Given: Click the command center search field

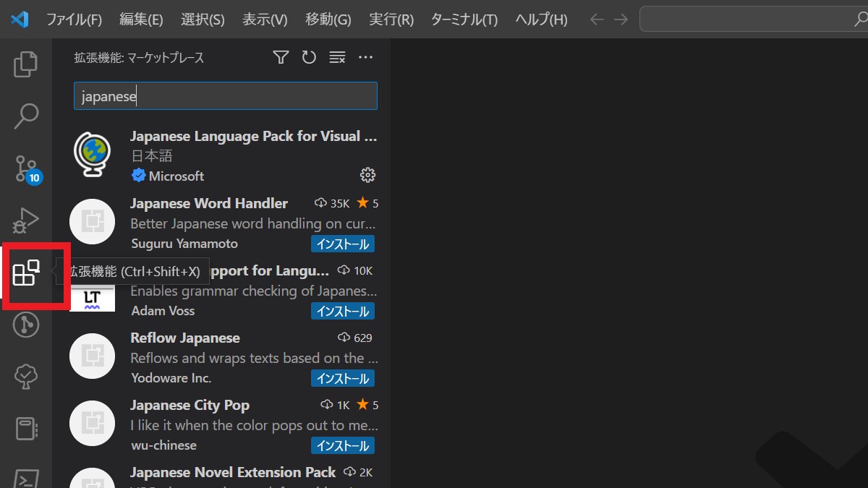Looking at the screenshot, I should [754, 20].
